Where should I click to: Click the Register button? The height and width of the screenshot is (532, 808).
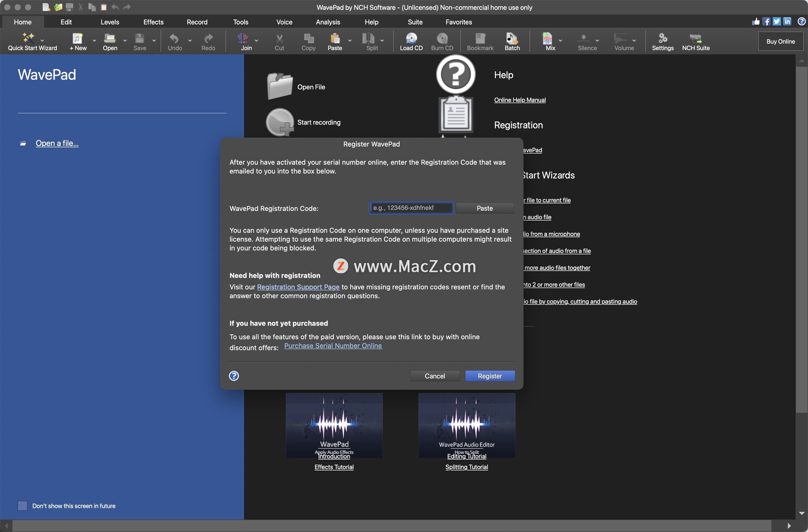[x=490, y=376]
